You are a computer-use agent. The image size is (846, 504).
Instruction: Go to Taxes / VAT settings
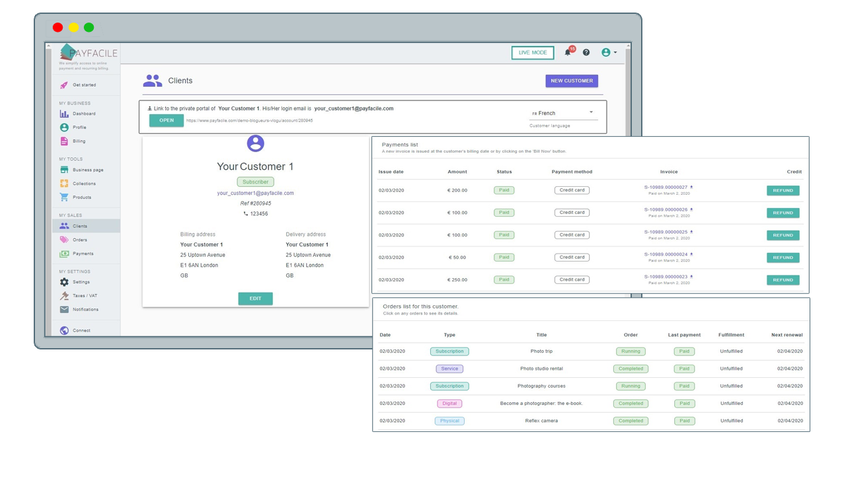(x=85, y=296)
